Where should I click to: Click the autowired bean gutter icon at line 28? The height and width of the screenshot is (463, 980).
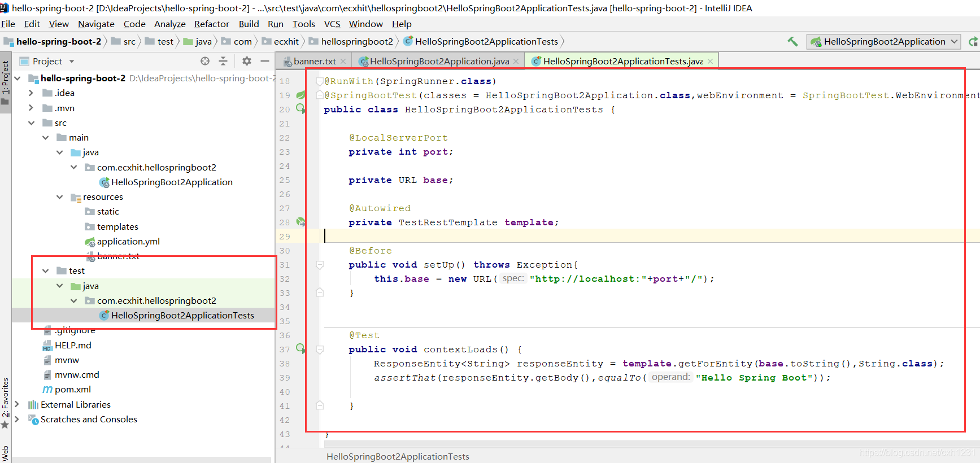(300, 222)
